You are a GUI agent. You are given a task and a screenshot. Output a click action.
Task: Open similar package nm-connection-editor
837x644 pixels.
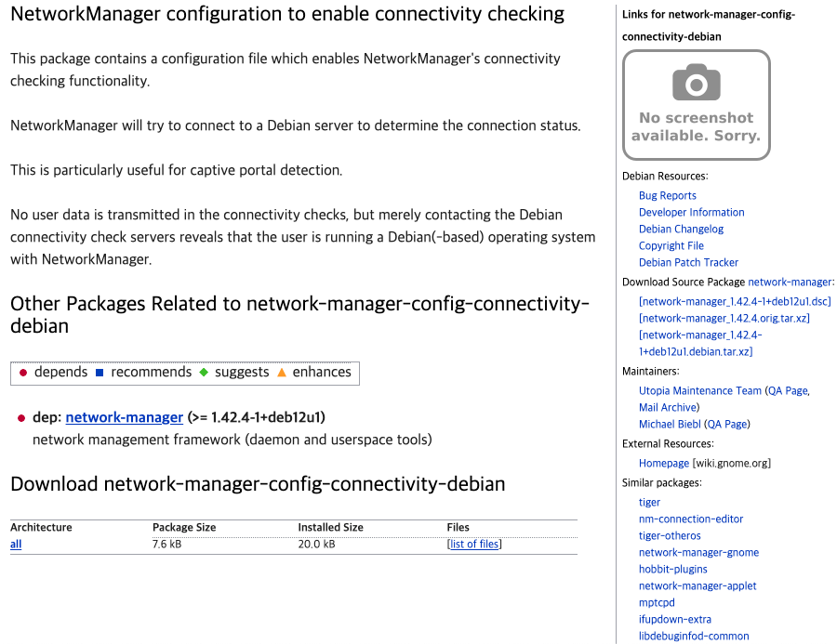coord(691,519)
